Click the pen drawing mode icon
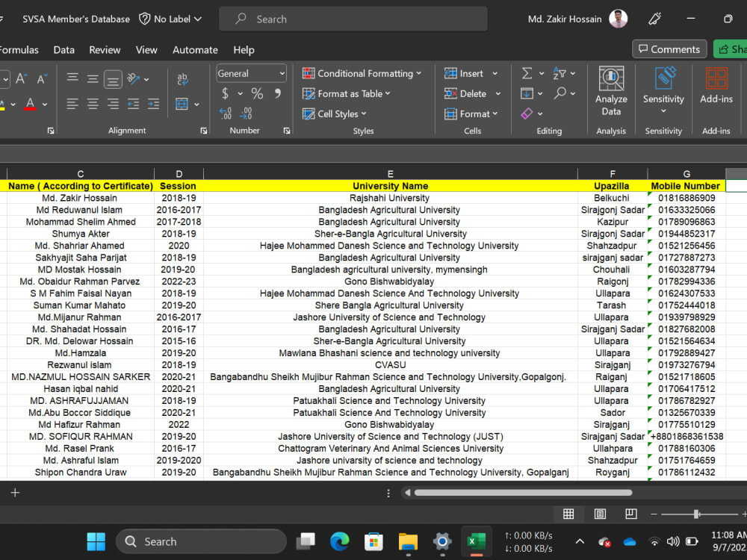This screenshot has height=560, width=747. click(655, 19)
